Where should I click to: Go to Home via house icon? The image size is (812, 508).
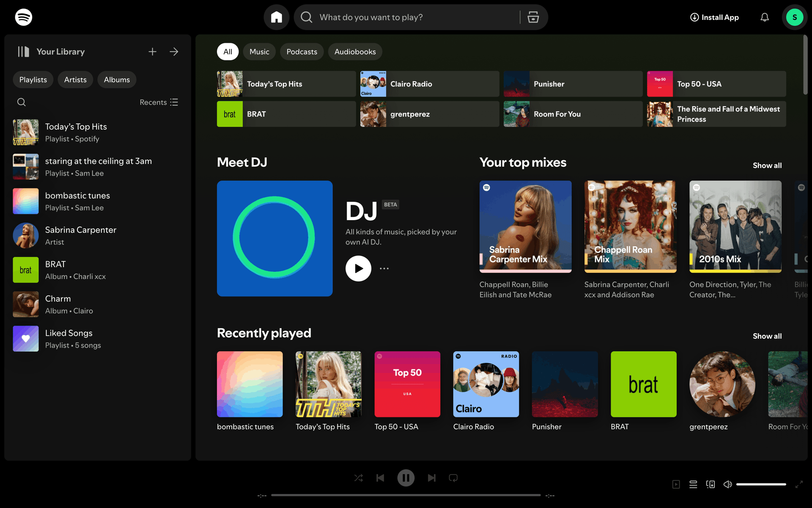coord(277,17)
